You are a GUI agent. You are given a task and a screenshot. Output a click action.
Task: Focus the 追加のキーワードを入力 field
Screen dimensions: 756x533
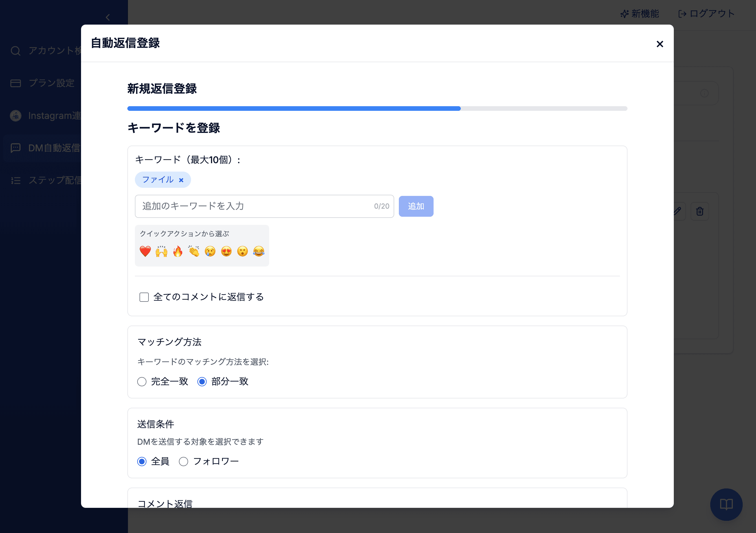(x=265, y=206)
